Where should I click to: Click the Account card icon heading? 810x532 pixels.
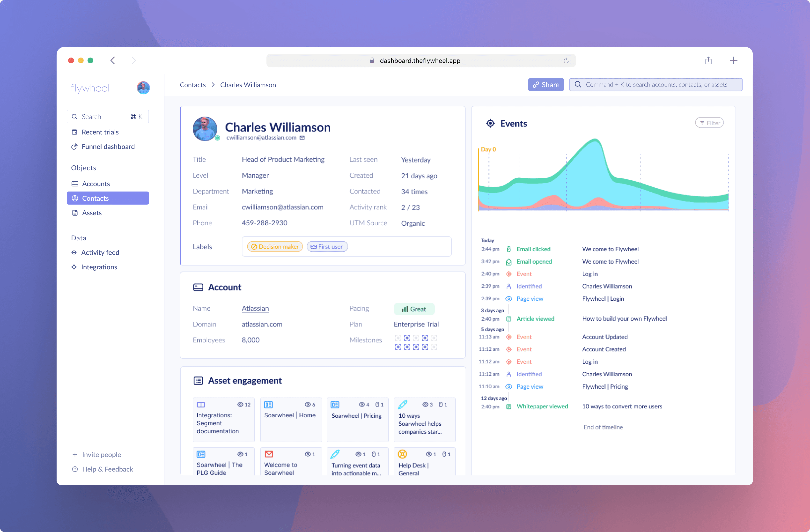[x=198, y=287]
